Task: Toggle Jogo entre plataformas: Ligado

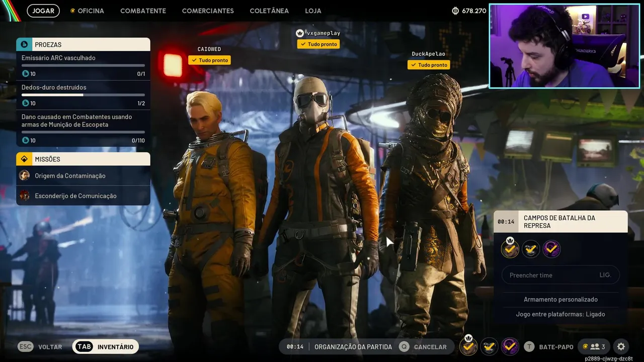Action: (560, 314)
